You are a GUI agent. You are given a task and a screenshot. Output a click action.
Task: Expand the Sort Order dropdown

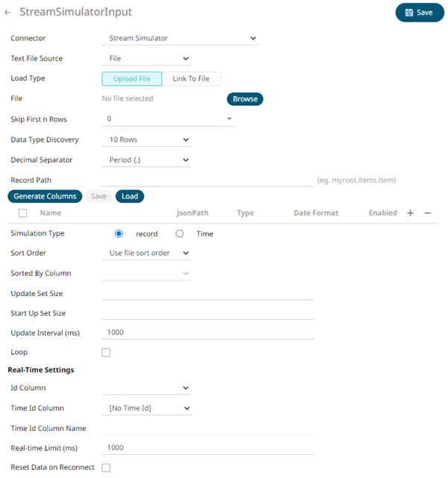point(145,254)
